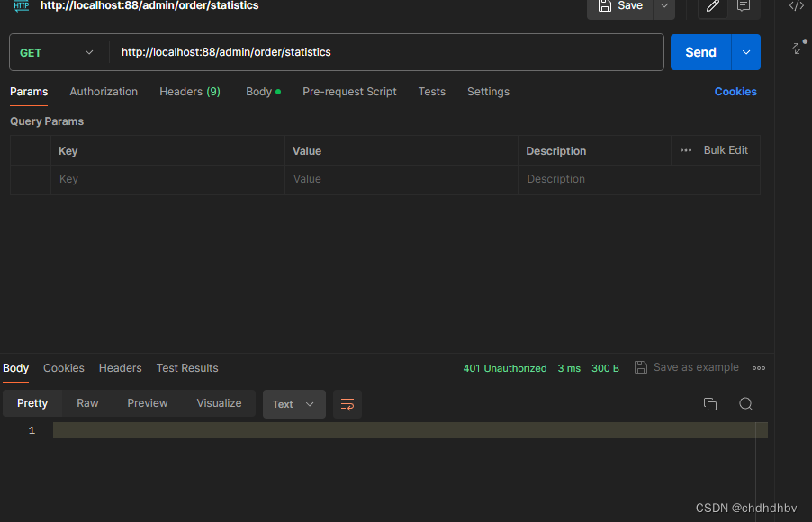This screenshot has height=522, width=812.
Task: Go to the Pre-request Script tab
Action: [x=349, y=92]
